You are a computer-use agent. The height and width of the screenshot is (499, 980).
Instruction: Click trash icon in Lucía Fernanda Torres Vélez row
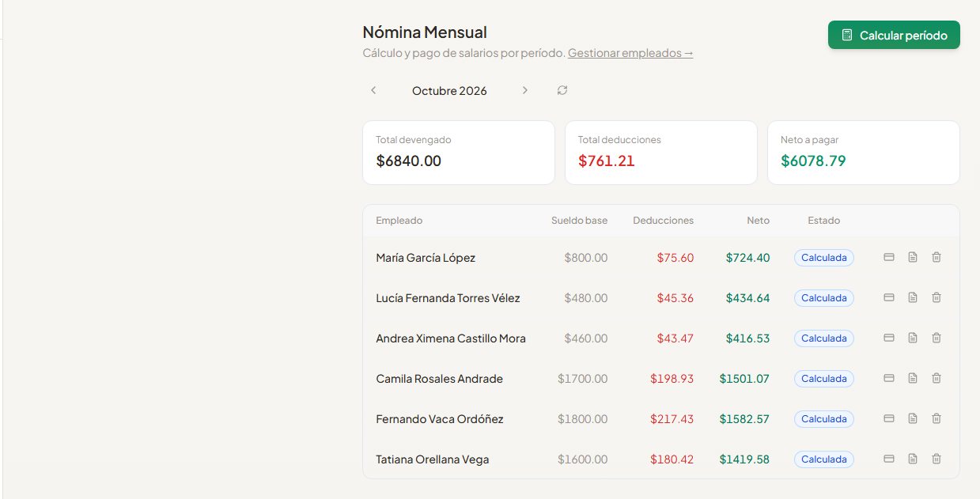[936, 297]
